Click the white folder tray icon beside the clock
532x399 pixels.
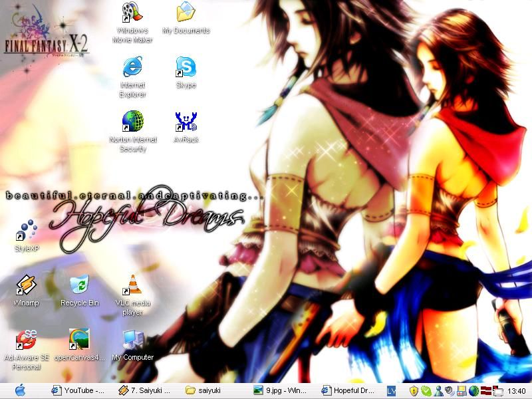(x=497, y=391)
